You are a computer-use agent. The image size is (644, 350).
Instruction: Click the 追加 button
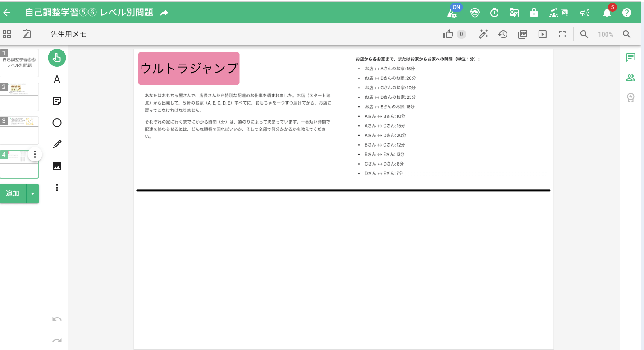click(13, 193)
